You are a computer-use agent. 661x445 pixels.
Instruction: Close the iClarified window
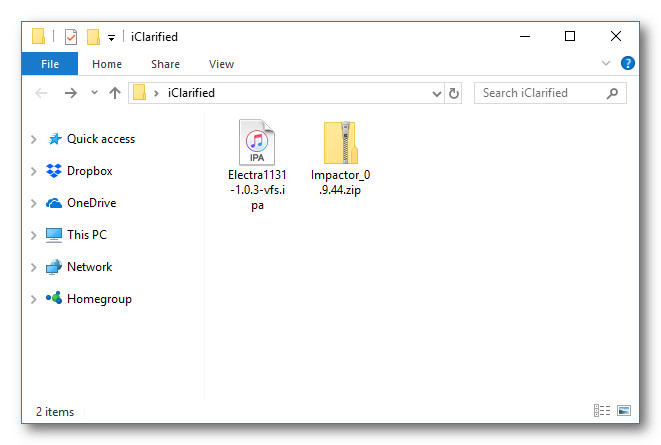[616, 36]
